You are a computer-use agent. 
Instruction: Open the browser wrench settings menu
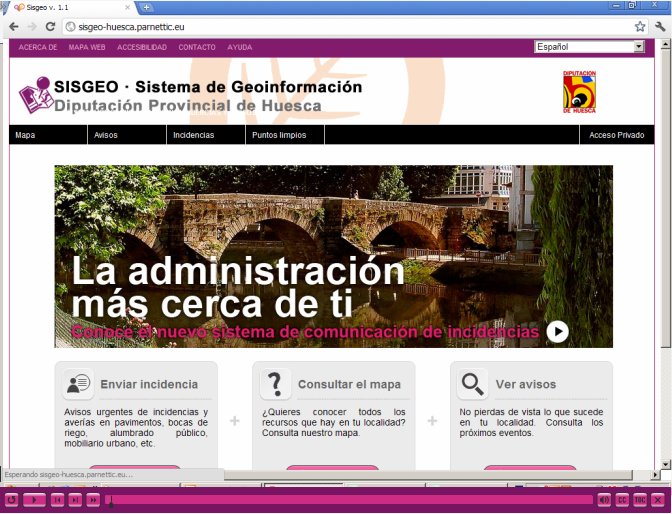point(660,26)
